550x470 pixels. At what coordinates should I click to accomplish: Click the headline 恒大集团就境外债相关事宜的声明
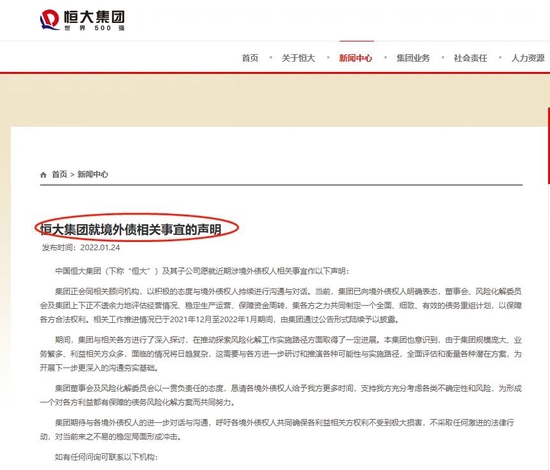click(130, 229)
